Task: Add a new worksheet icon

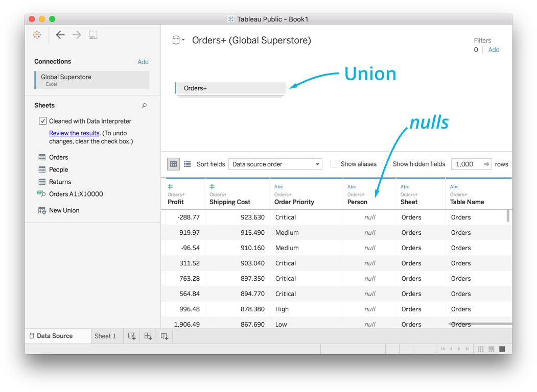Action: [x=132, y=336]
